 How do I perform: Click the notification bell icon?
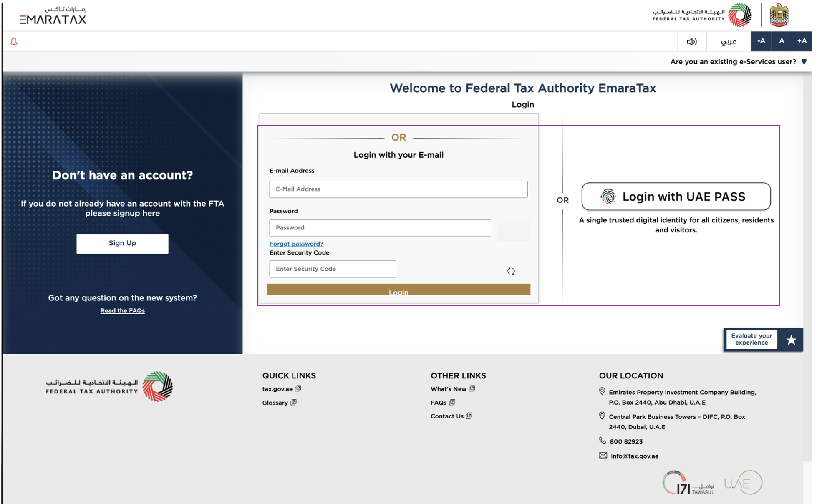point(14,41)
